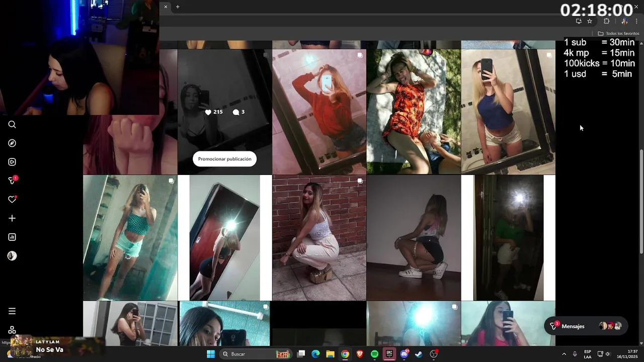Screen dimensions: 644x362
Task: Open the Explore compass icon
Action: (12, 143)
